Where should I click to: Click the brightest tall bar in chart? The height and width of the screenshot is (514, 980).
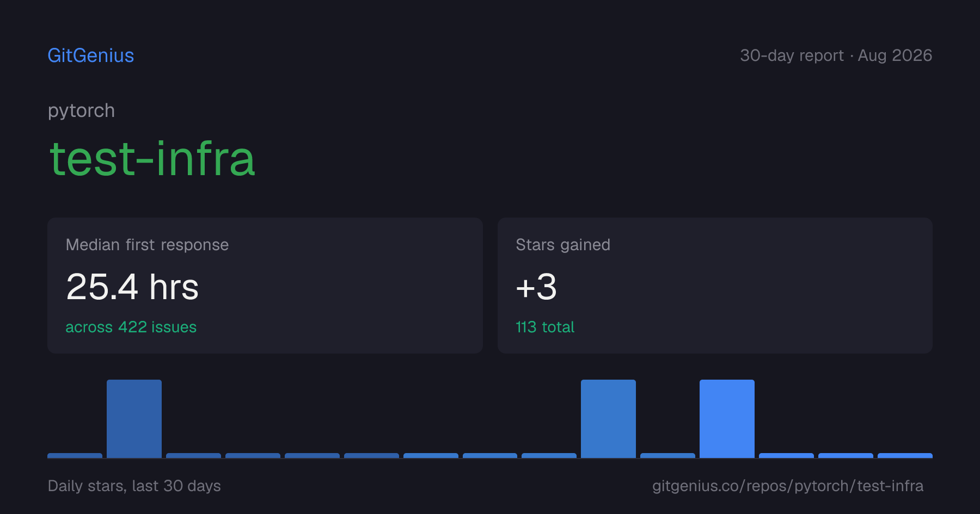pyautogui.click(x=727, y=419)
